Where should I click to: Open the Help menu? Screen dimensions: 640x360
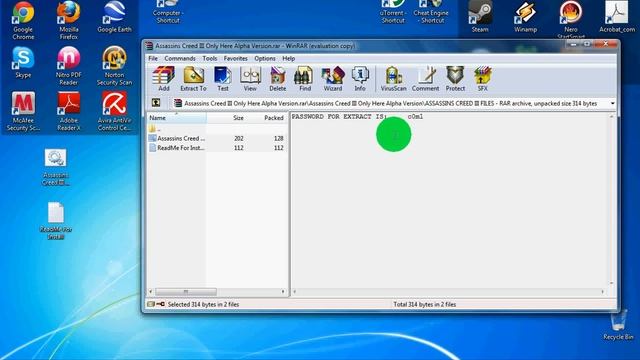(x=289, y=58)
